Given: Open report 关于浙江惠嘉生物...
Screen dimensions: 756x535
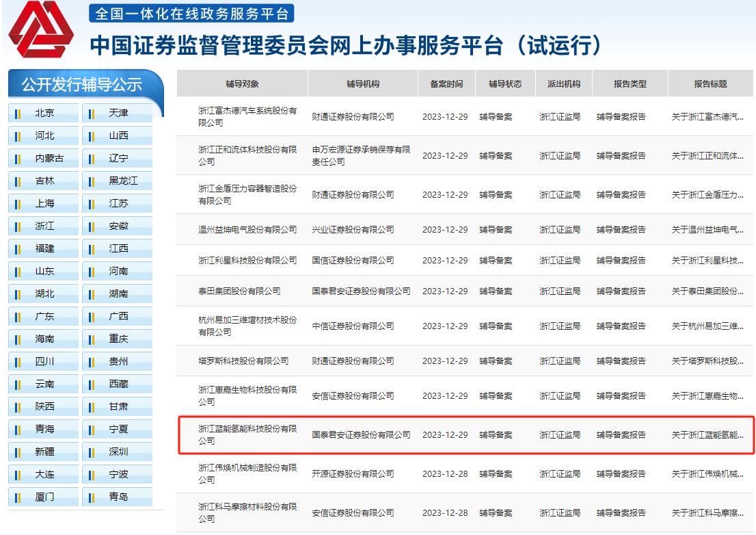Looking at the screenshot, I should point(707,396).
